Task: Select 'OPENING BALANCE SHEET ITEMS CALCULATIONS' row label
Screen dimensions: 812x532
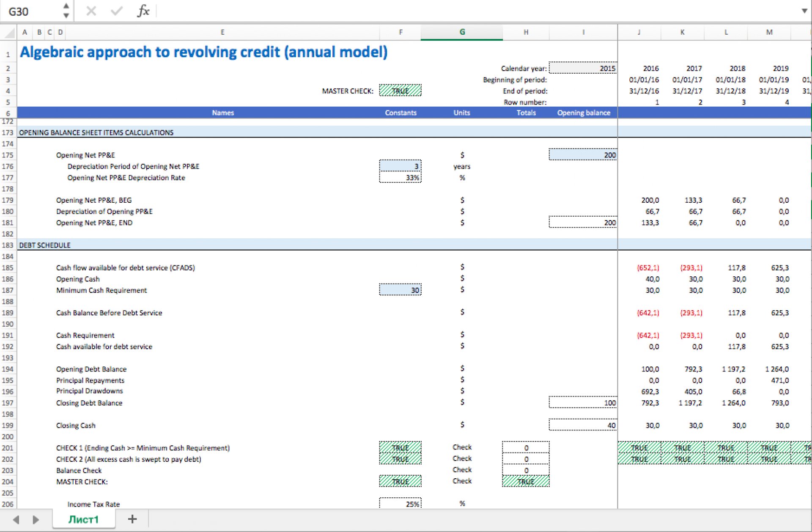Action: click(96, 132)
